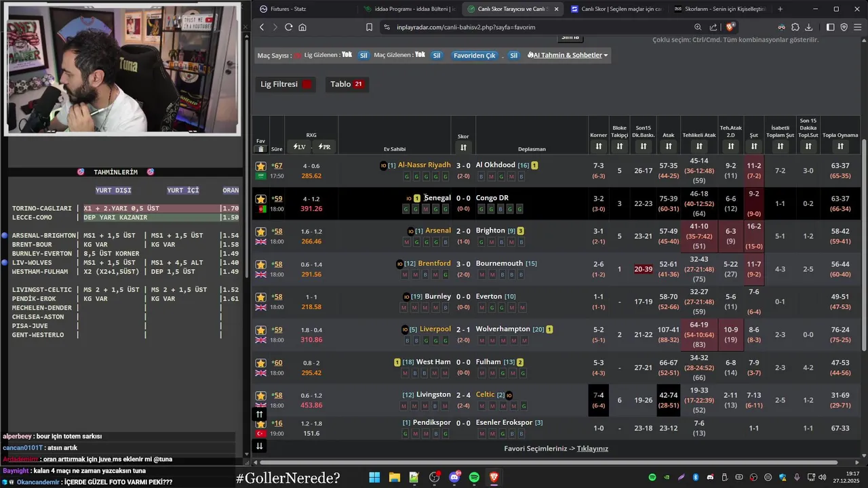The width and height of the screenshot is (868, 488).
Task: Open the browser hamburger menu
Action: 858,27
